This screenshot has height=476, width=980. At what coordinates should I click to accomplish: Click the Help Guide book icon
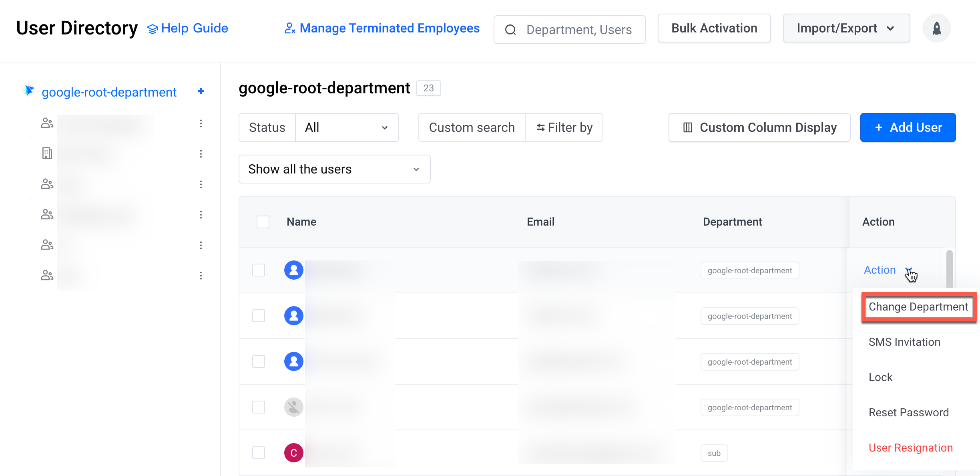click(x=153, y=29)
